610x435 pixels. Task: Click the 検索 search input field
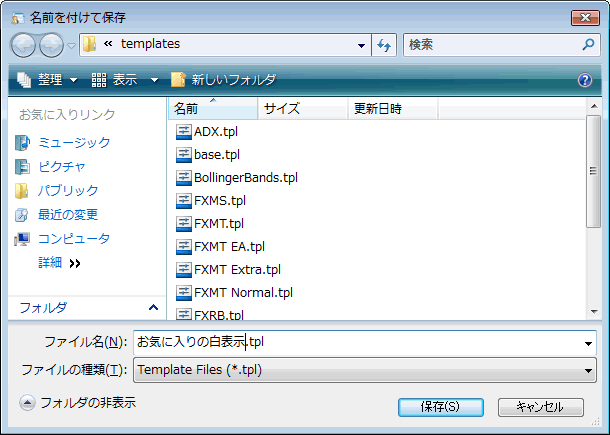492,45
